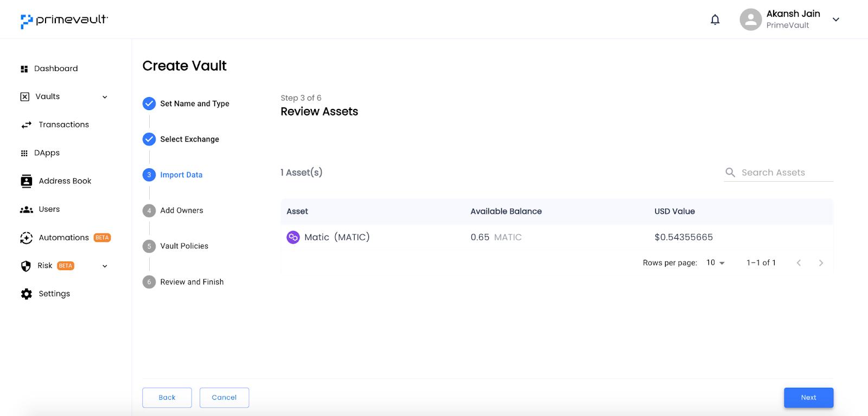Click the 0.65 MATIC balance
Image resolution: width=868 pixels, height=416 pixels.
pyautogui.click(x=496, y=237)
